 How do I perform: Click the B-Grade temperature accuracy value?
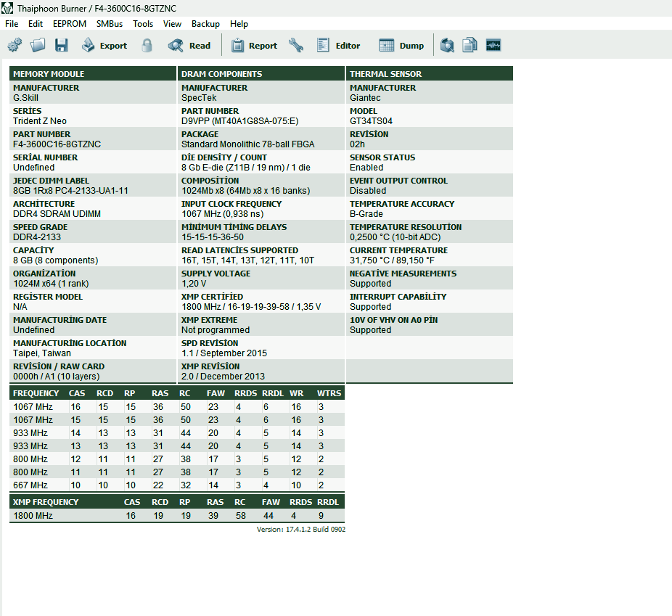366,214
